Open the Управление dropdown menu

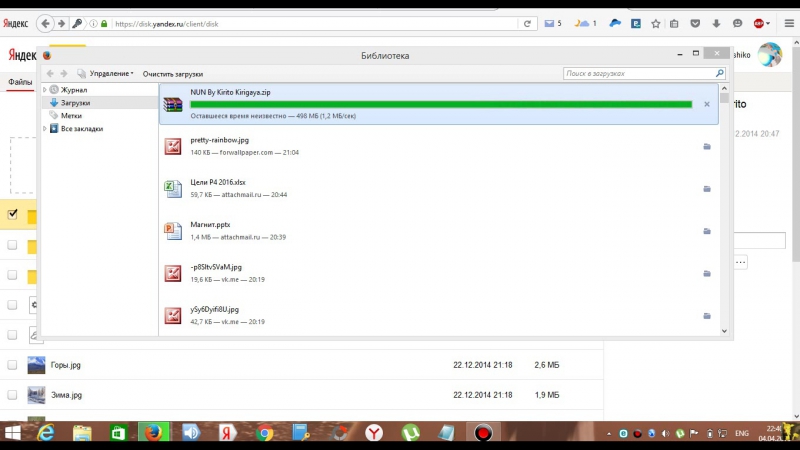[x=110, y=74]
